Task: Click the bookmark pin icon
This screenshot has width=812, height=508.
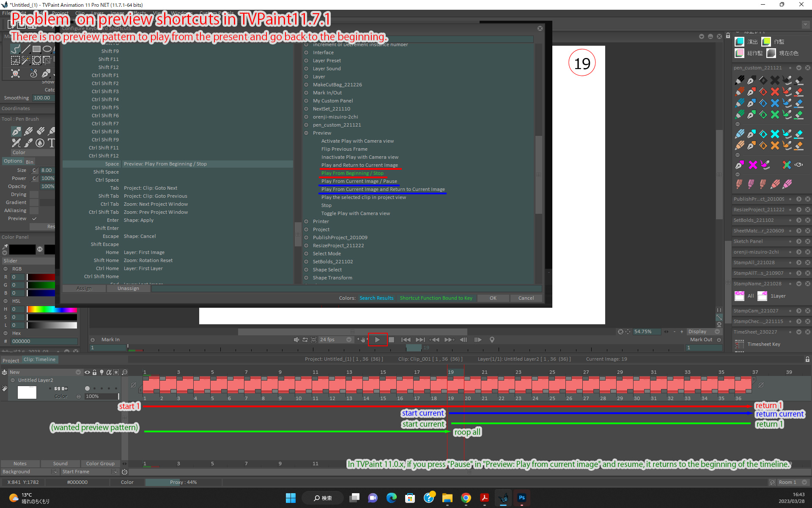Action: (x=492, y=340)
